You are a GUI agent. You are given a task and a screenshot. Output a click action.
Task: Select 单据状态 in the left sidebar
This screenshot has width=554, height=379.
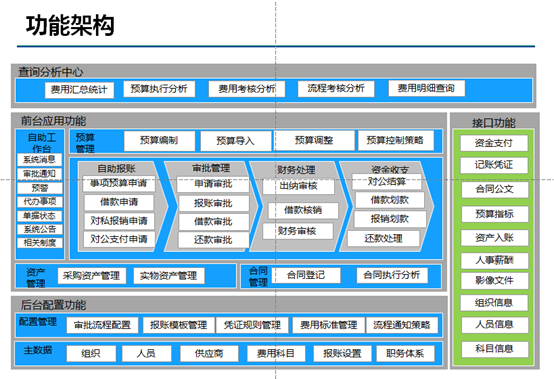point(40,216)
